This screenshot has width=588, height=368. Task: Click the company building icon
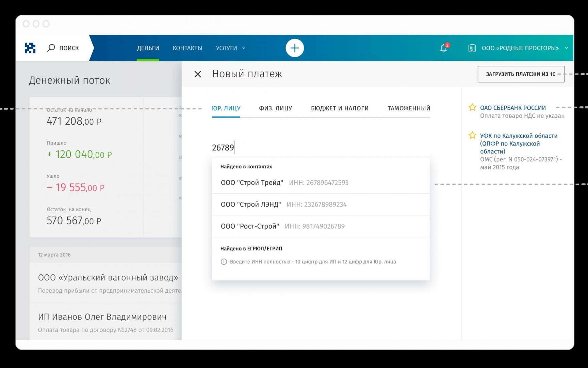pyautogui.click(x=472, y=48)
